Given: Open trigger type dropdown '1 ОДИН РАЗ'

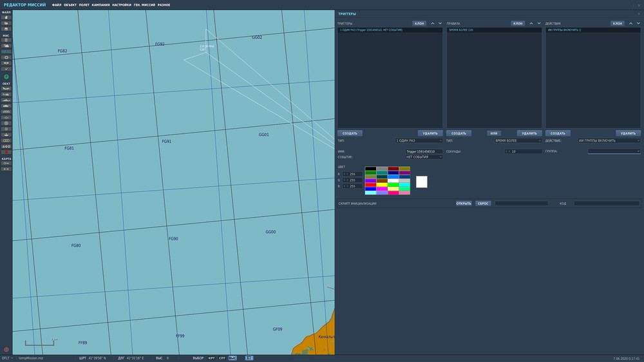Looking at the screenshot, I should point(419,140).
